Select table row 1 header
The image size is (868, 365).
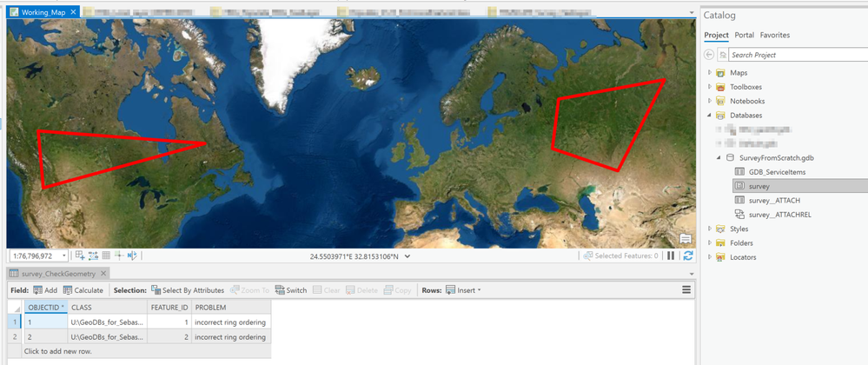15,322
